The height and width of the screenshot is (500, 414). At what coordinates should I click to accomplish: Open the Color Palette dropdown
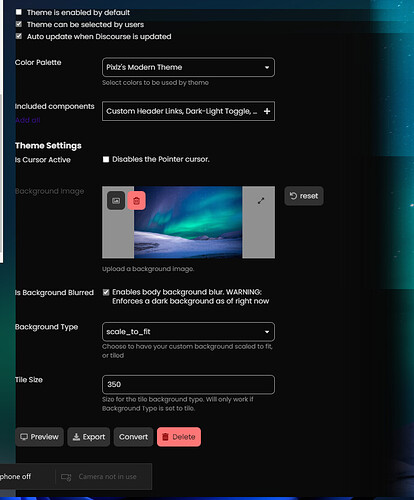pos(188,67)
